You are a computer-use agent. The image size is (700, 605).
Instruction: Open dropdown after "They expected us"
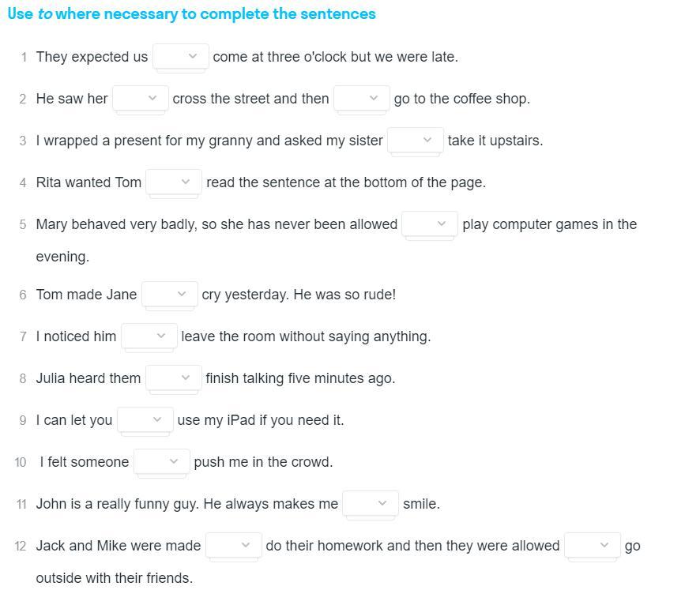[x=181, y=57]
